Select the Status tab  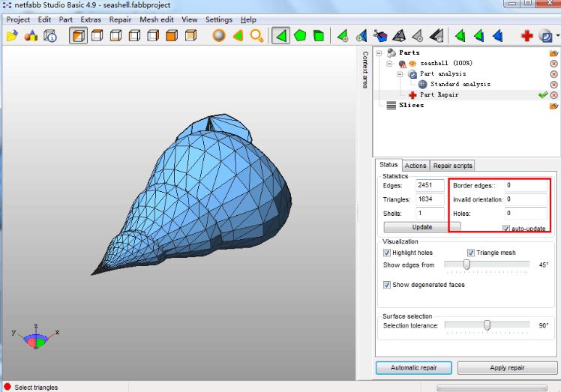coord(388,165)
